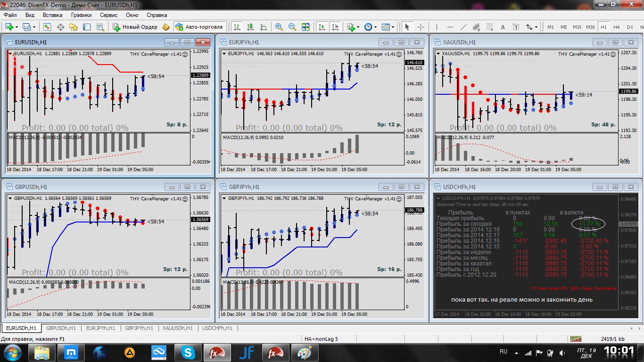Select the Equidistant Channel tool

(476, 27)
